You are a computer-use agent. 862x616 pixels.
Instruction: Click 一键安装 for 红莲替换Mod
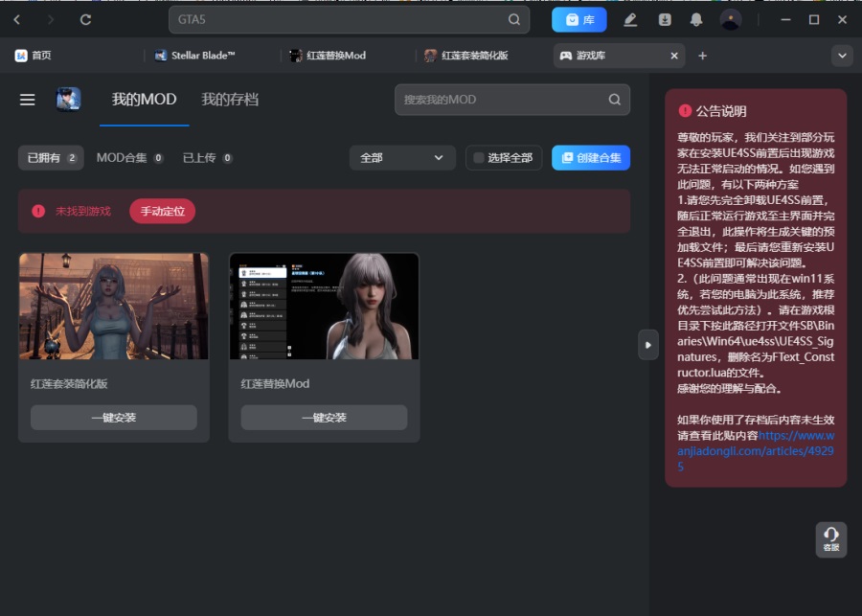[x=325, y=418]
